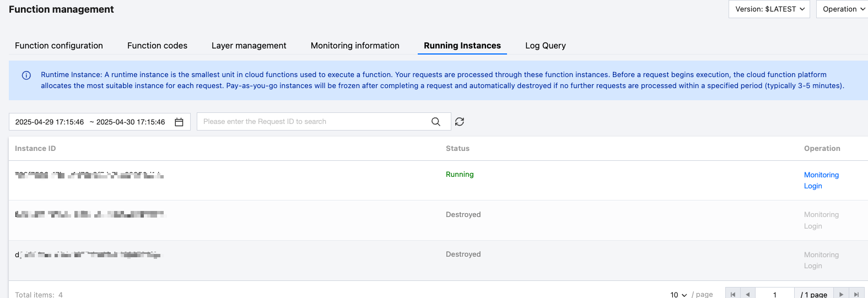Select the Monitoring information tab

coord(355,46)
